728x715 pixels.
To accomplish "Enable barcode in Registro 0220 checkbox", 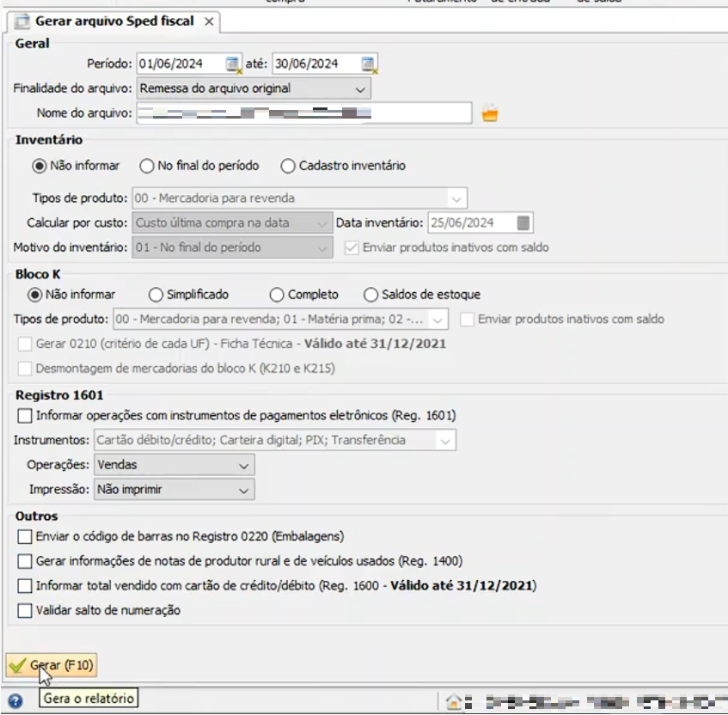I will click(24, 536).
